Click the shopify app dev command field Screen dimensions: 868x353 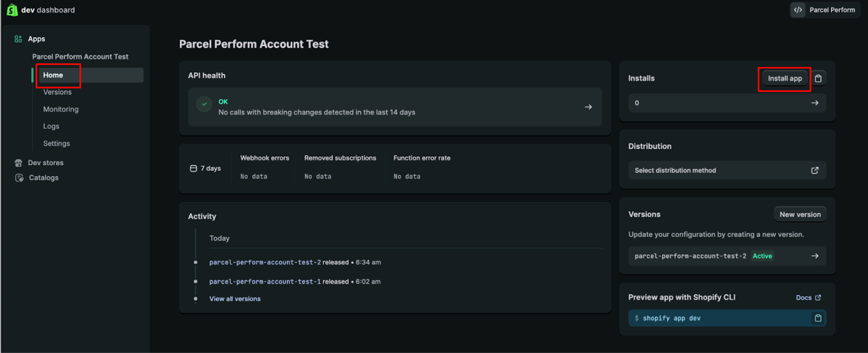point(727,318)
